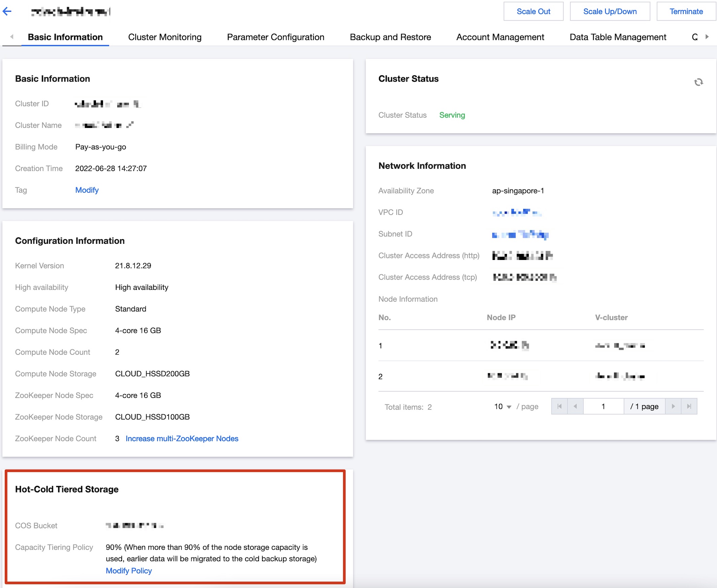Switch to the Cluster Monitoring tab
The width and height of the screenshot is (717, 588).
pos(165,37)
